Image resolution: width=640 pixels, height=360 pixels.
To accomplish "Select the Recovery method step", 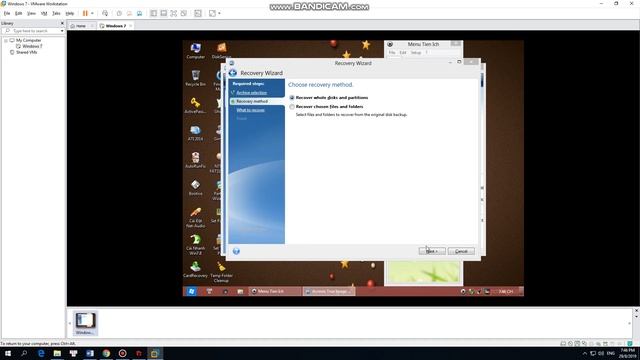I will (x=252, y=101).
